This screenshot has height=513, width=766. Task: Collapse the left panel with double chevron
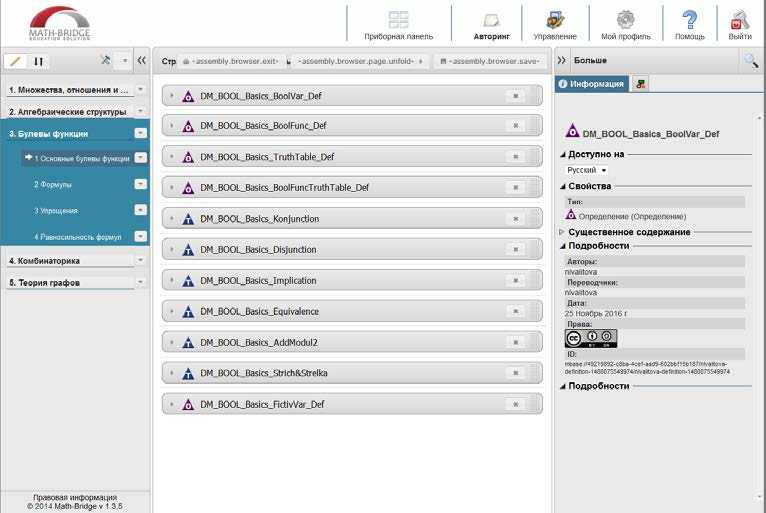point(142,60)
